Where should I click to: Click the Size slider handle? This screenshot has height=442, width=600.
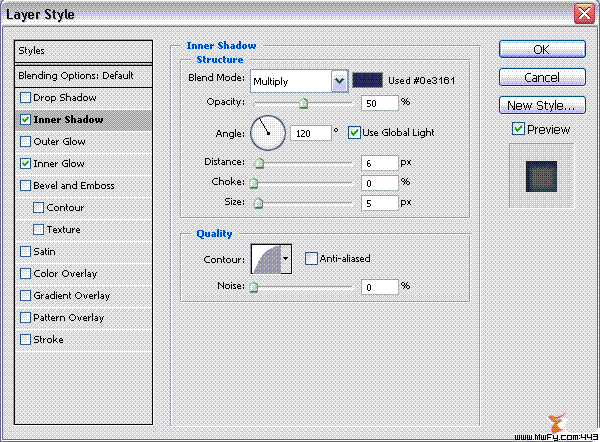coord(258,203)
